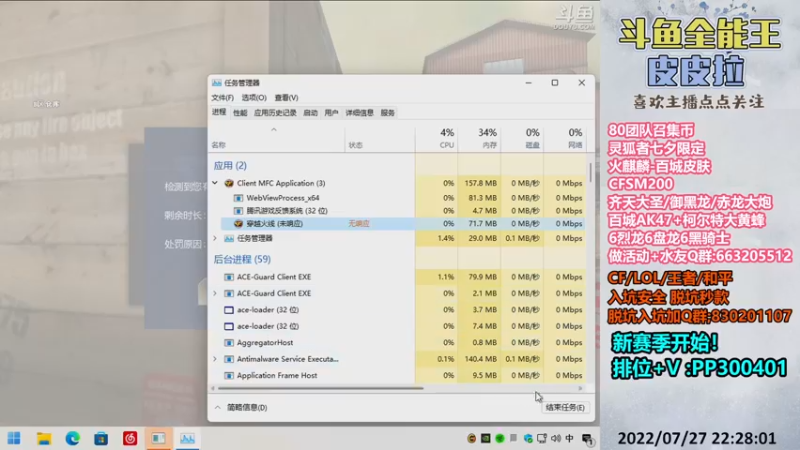
Task: Open the Windows Start menu
Action: [x=14, y=438]
